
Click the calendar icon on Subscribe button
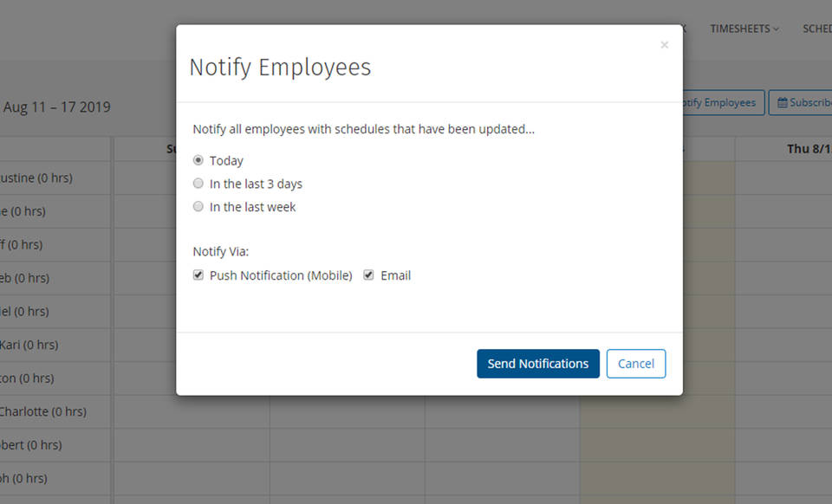[x=782, y=102]
